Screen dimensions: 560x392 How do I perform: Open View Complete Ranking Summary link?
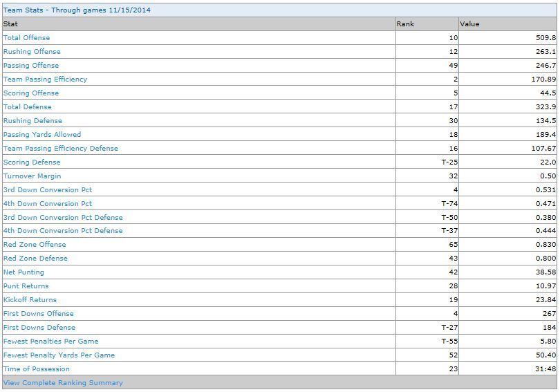point(63,383)
